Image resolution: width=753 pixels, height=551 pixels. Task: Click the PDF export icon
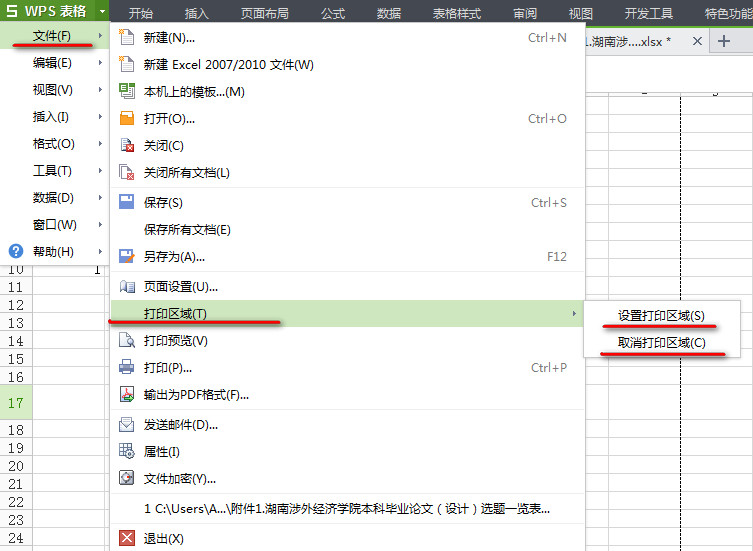click(x=127, y=394)
